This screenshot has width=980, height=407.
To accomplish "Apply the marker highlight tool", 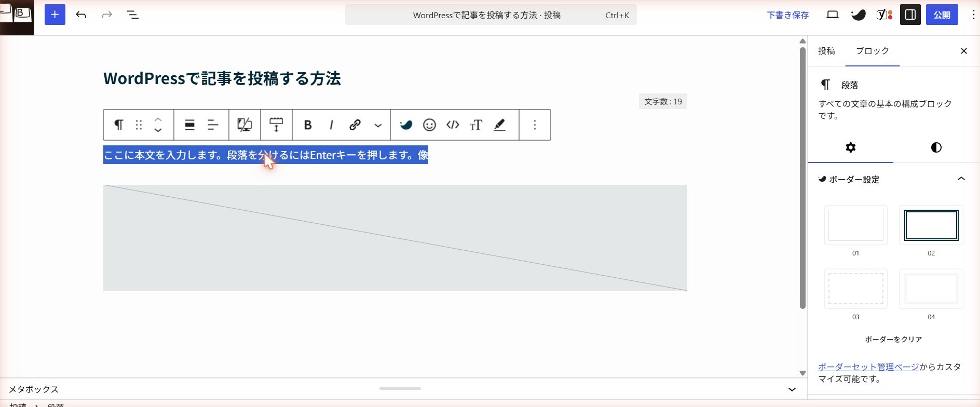I will 499,125.
